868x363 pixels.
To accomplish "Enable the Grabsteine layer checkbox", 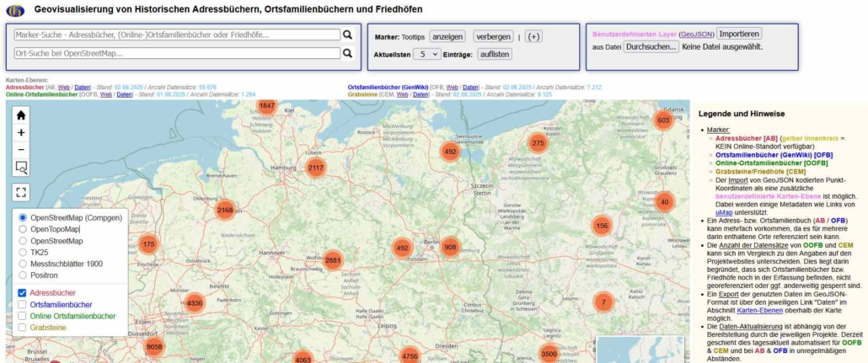I will tap(23, 327).
